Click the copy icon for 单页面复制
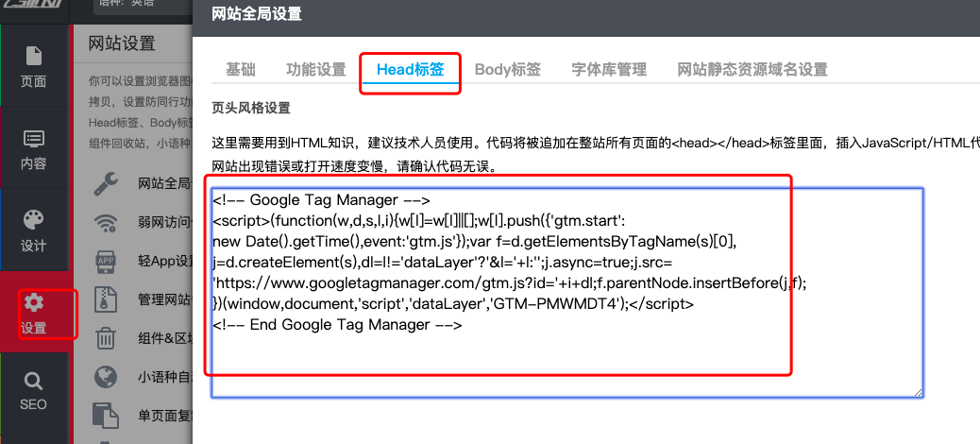980x444 pixels. (107, 416)
